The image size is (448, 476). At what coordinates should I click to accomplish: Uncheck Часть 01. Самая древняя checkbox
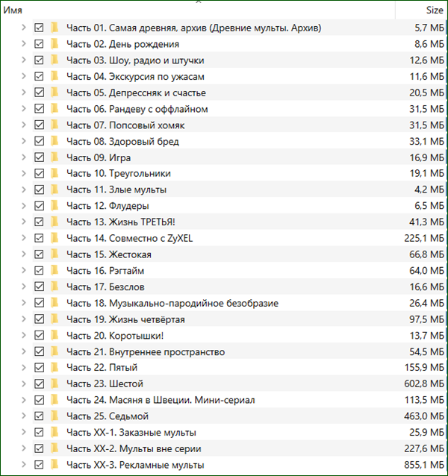click(39, 28)
